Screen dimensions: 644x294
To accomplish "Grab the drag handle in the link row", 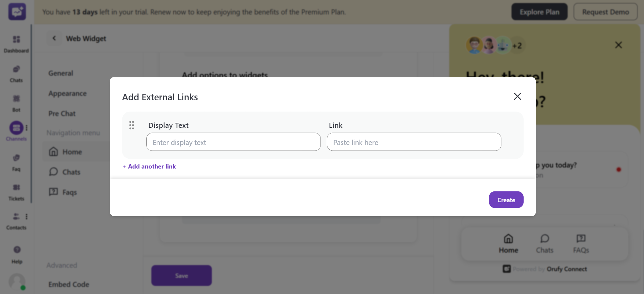I will (x=131, y=125).
